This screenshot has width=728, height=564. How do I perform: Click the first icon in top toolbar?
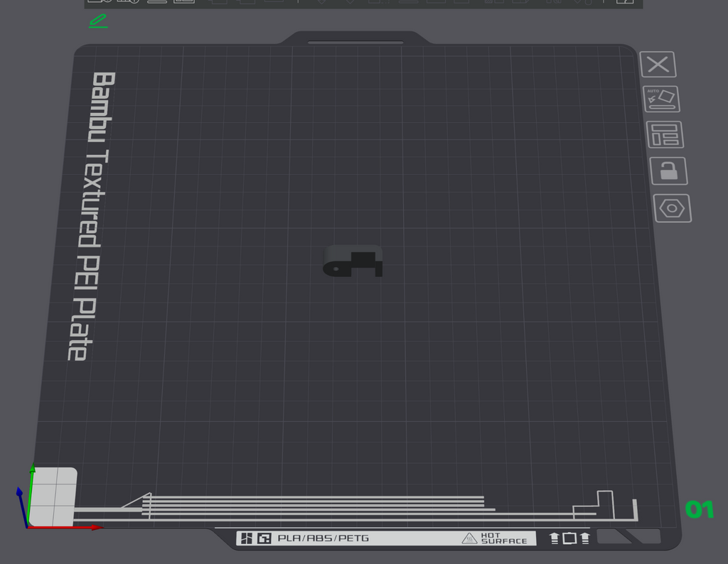point(100,1)
